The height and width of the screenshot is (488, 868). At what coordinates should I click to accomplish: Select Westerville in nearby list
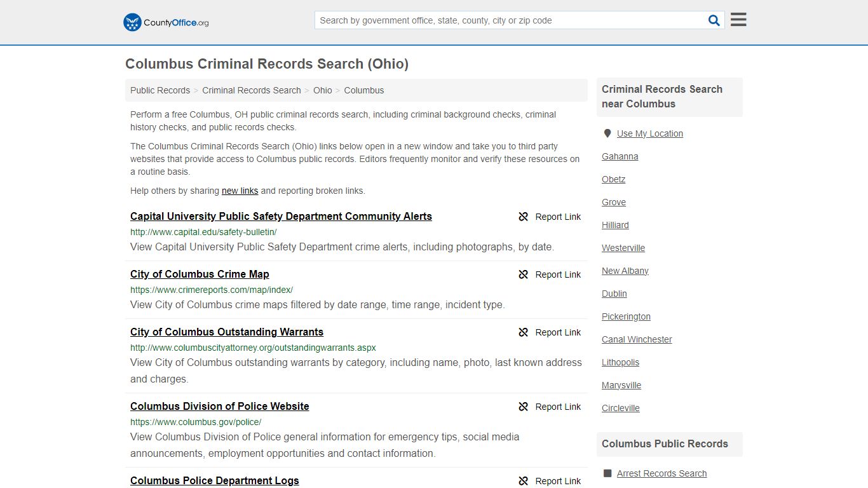[x=623, y=248]
